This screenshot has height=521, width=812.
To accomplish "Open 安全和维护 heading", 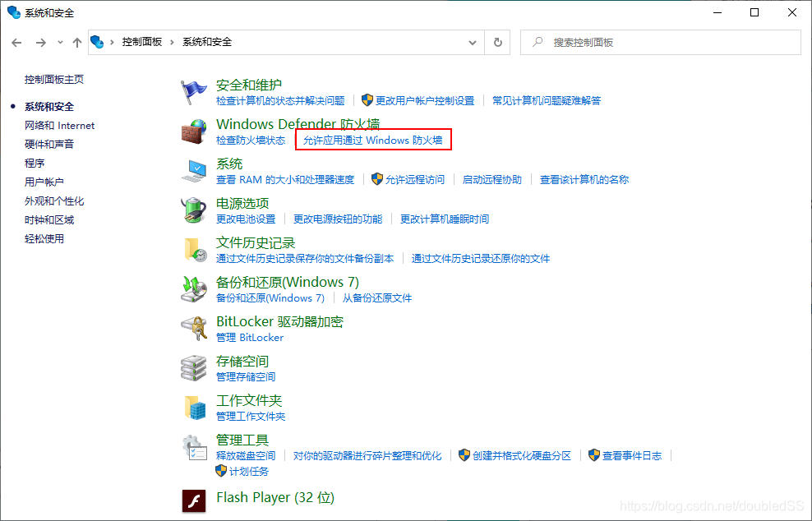I will (249, 85).
